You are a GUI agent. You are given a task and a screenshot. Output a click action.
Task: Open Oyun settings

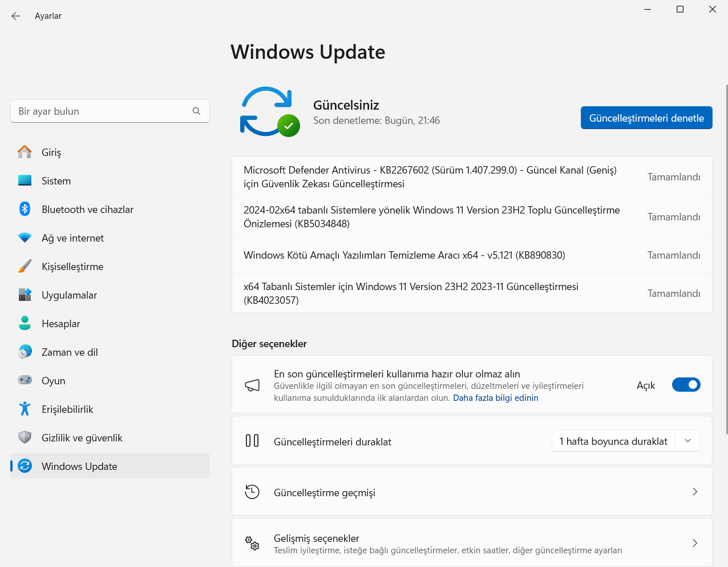[110, 381]
